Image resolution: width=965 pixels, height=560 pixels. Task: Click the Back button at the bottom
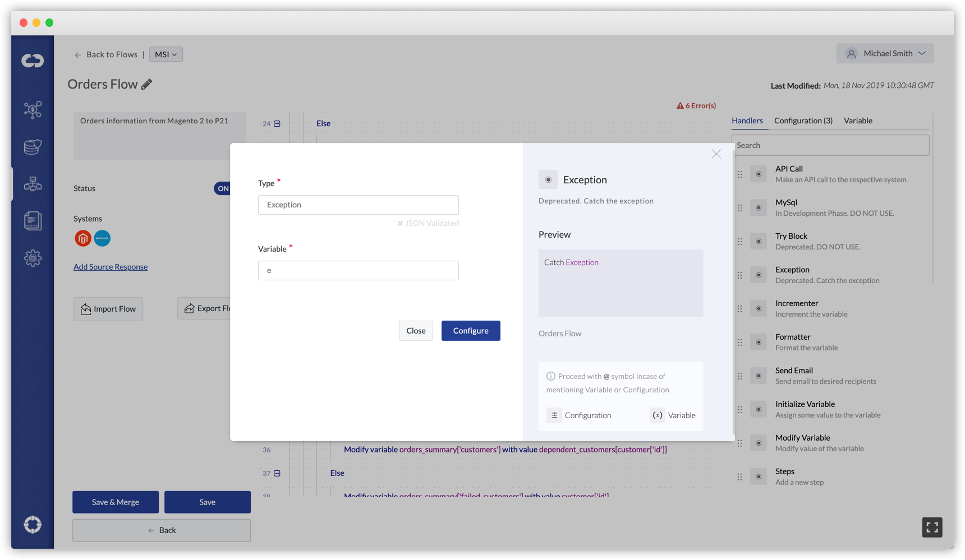click(162, 530)
